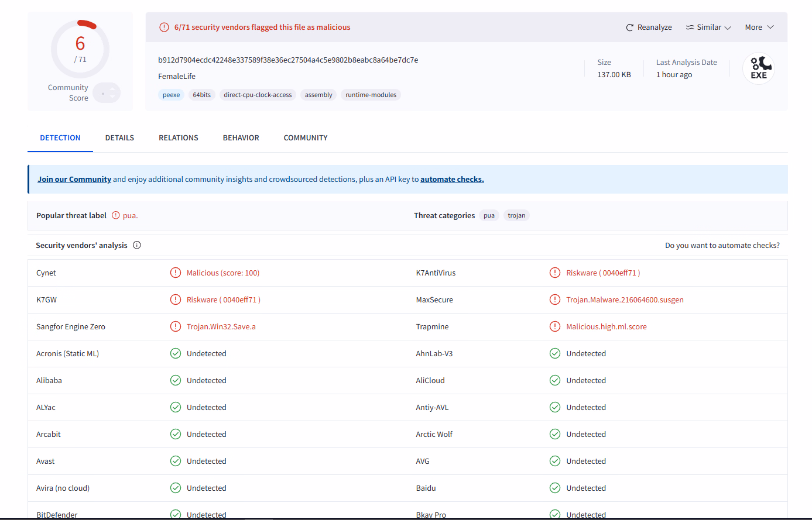Click the community score vote down arrow
The width and height of the screenshot is (812, 520).
(112, 97)
